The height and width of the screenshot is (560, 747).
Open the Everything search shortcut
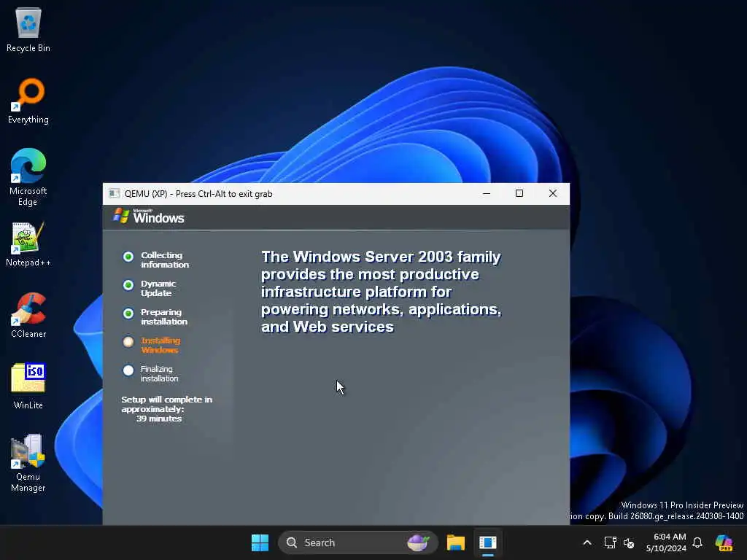[28, 101]
